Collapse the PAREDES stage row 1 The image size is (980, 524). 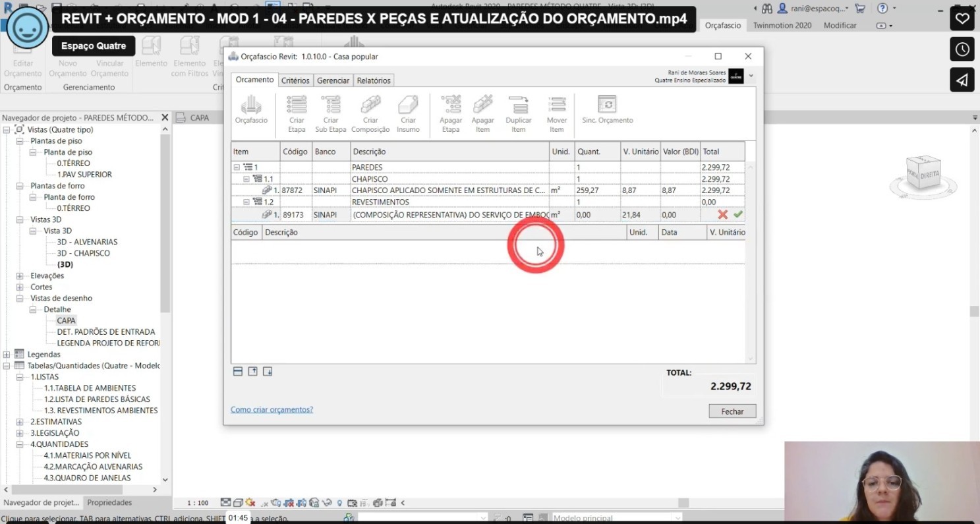pos(237,167)
